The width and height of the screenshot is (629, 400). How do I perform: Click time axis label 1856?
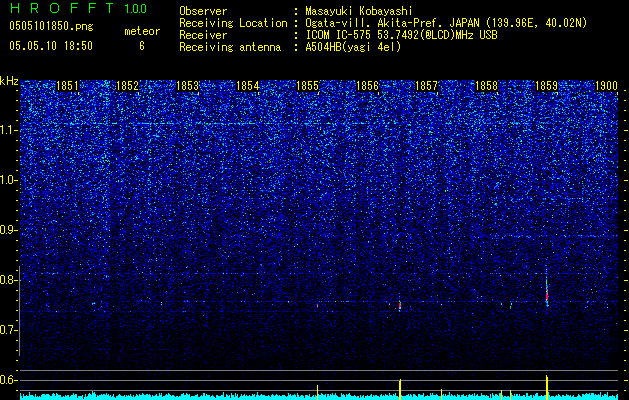tap(367, 86)
